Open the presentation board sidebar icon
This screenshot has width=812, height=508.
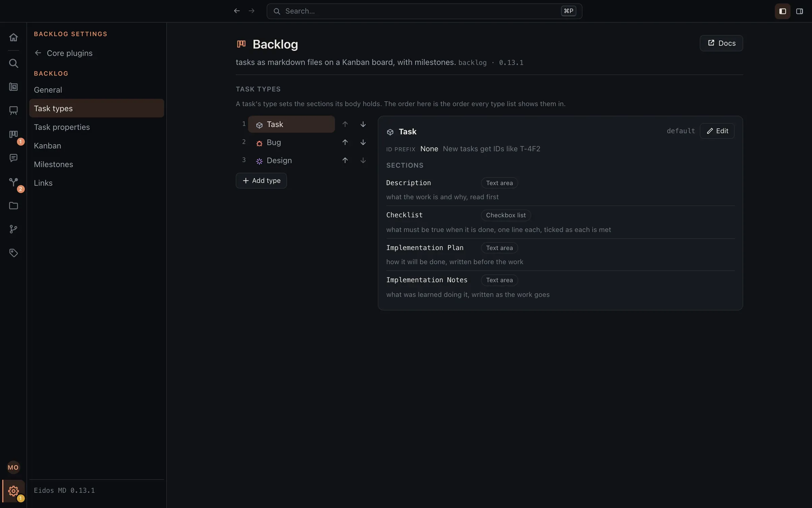point(14,111)
